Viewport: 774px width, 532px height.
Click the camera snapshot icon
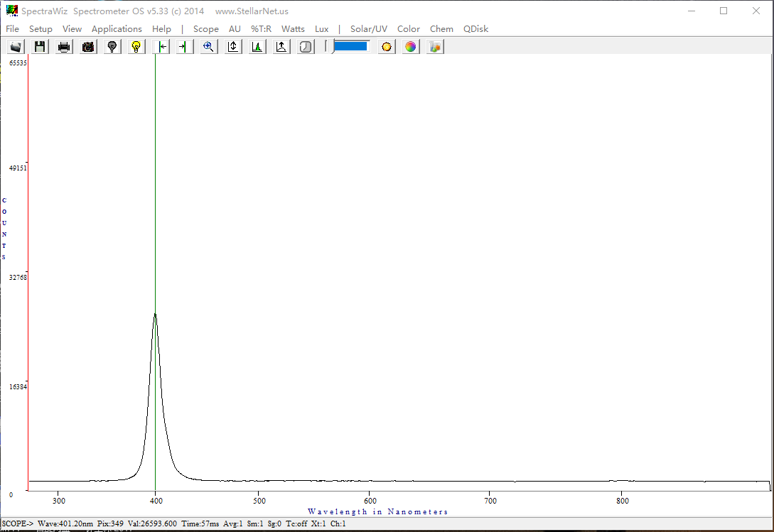pos(88,47)
